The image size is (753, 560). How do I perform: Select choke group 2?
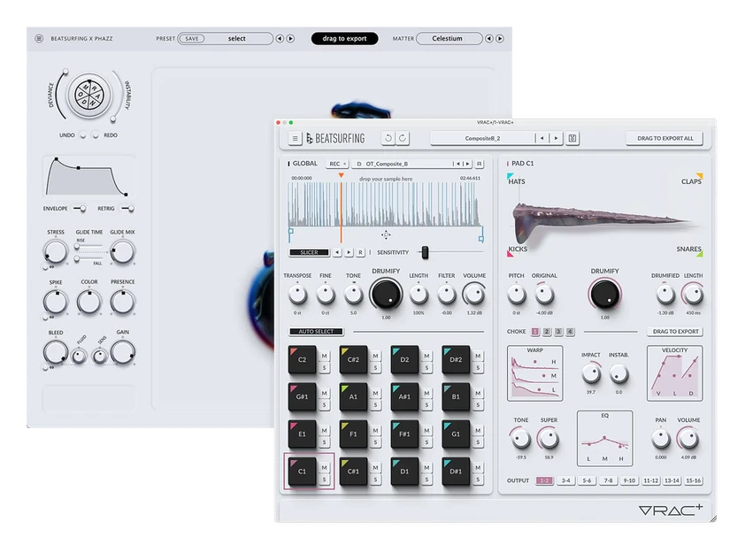pos(547,332)
